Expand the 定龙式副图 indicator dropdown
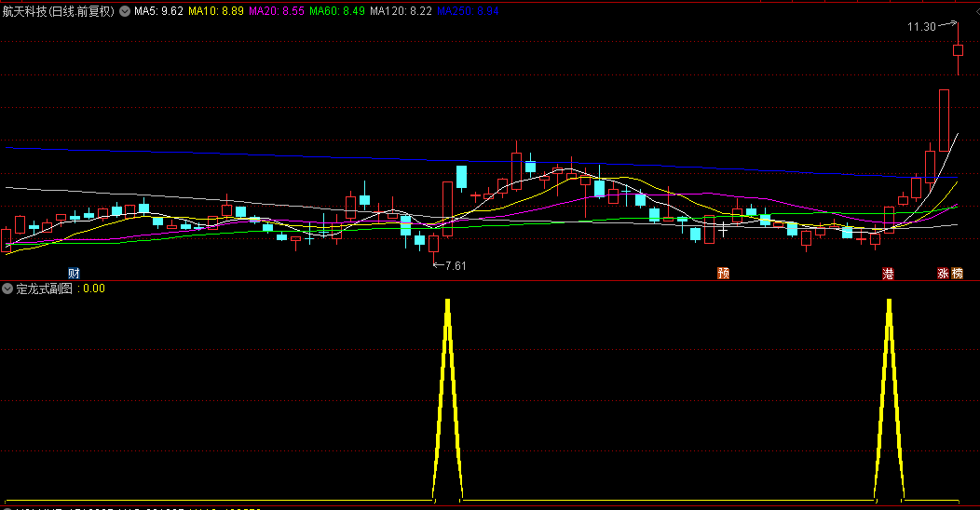The height and width of the screenshot is (510, 980). click(7, 289)
